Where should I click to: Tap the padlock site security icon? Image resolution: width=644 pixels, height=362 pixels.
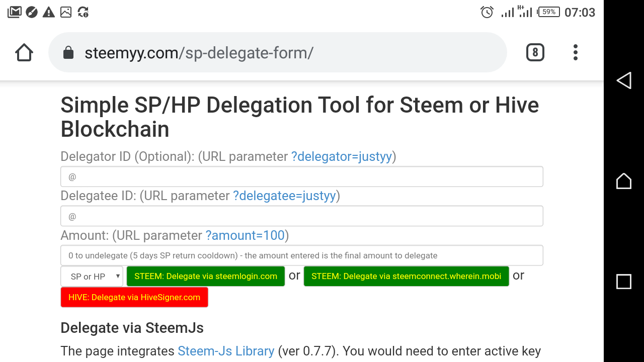click(x=68, y=53)
